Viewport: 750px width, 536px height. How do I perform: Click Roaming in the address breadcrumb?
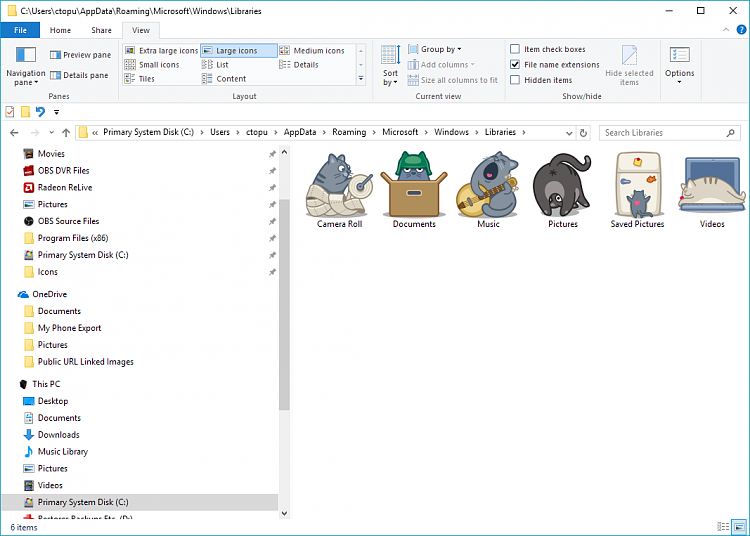tap(349, 132)
